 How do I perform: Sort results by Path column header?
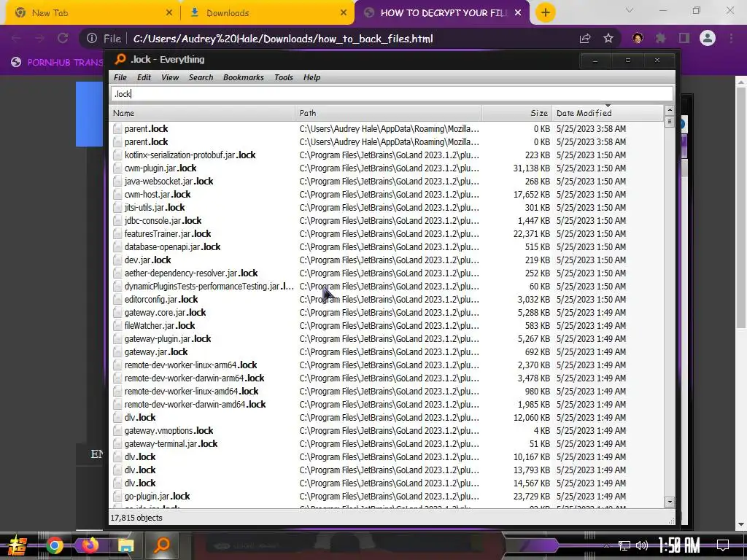coord(388,113)
